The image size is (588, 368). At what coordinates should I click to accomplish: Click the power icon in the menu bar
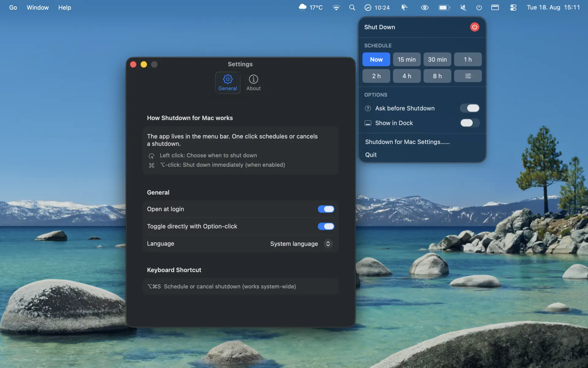point(479,7)
